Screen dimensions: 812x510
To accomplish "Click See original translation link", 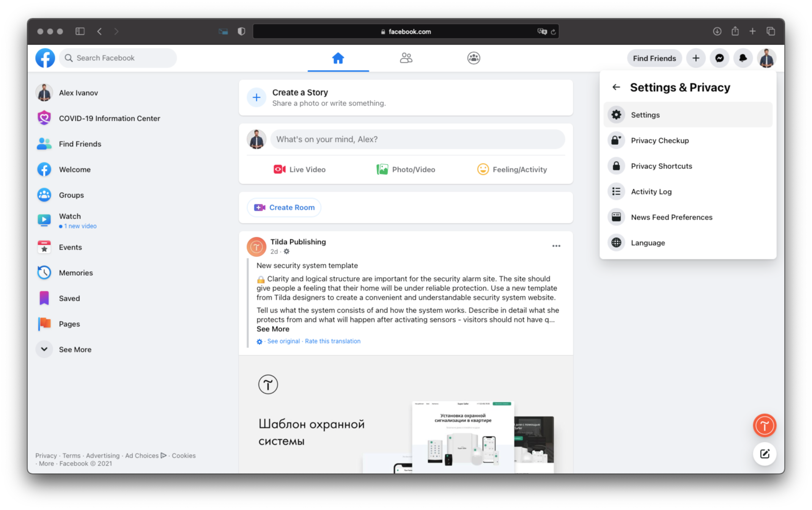I will (x=283, y=341).
